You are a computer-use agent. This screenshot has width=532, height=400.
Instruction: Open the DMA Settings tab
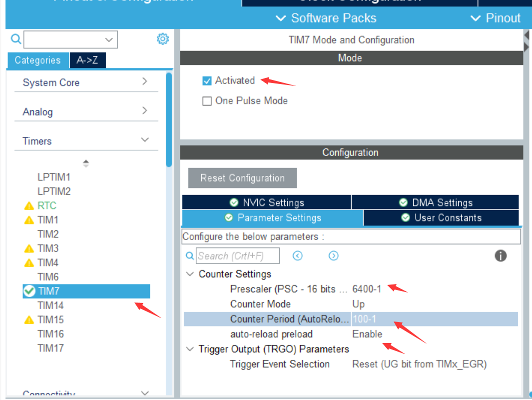click(x=435, y=202)
